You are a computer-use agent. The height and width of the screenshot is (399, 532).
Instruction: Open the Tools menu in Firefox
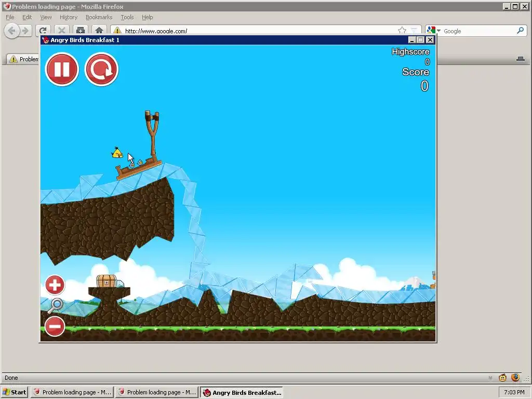(127, 17)
